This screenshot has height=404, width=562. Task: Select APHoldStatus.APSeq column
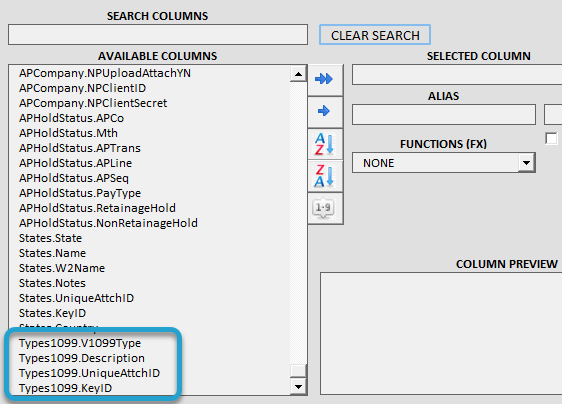[x=74, y=179]
